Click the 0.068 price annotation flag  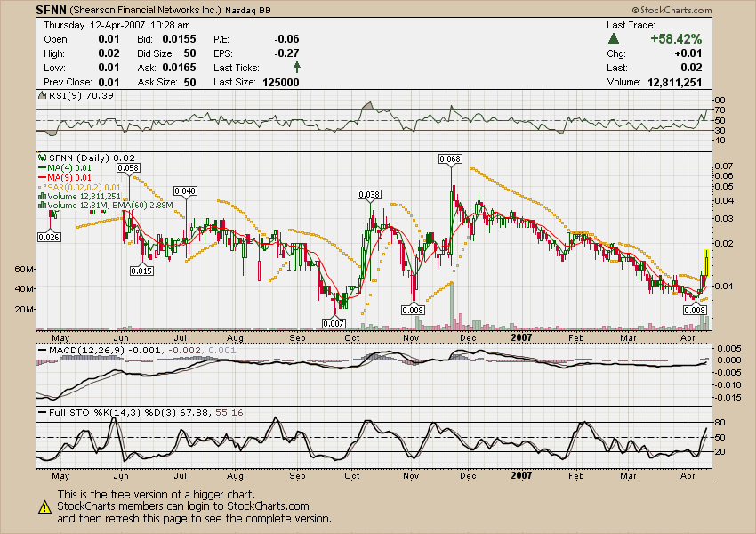pyautogui.click(x=450, y=160)
